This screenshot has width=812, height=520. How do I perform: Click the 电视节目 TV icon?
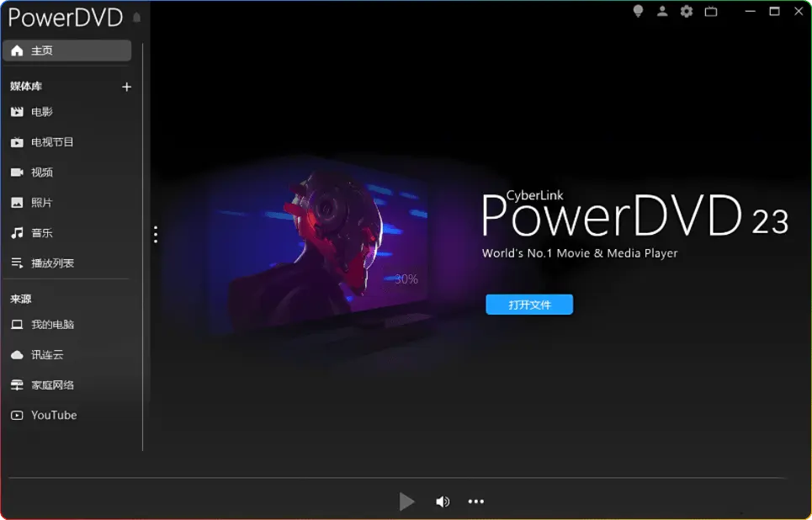(17, 142)
